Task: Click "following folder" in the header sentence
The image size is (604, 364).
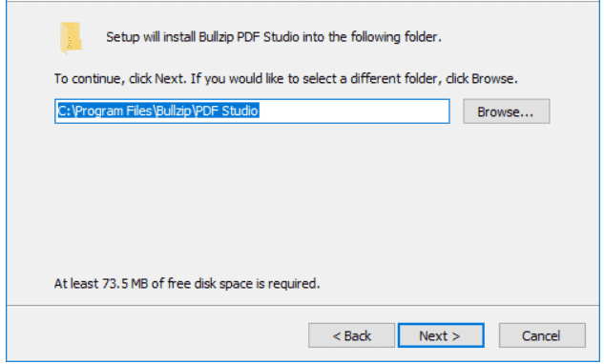Action: pyautogui.click(x=401, y=37)
